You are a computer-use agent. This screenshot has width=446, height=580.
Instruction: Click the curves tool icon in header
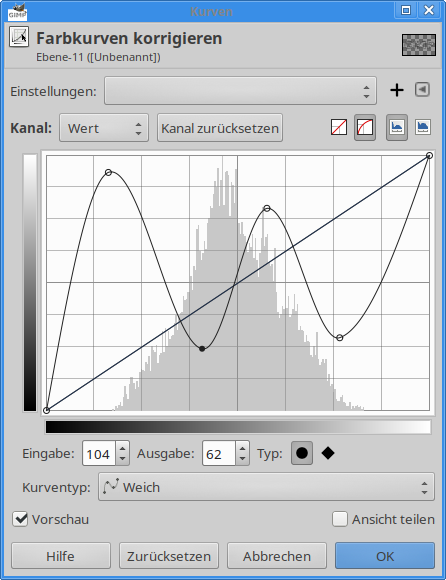(x=19, y=37)
